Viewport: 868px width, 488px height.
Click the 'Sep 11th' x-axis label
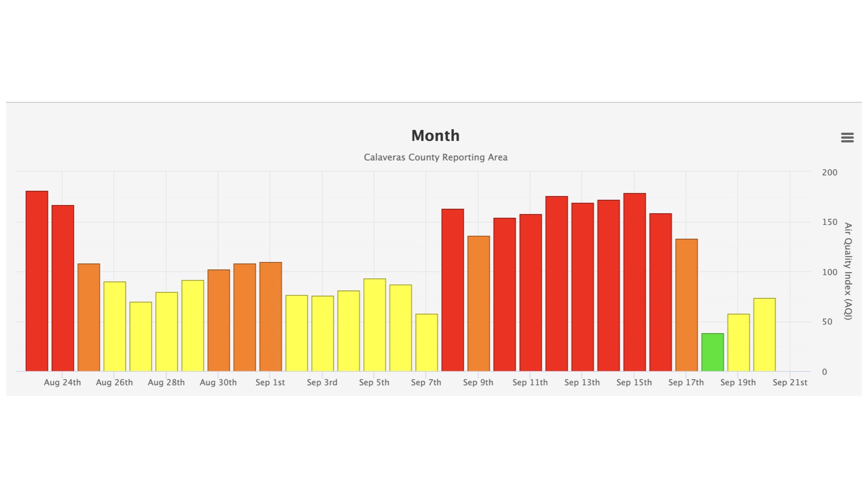pos(530,382)
